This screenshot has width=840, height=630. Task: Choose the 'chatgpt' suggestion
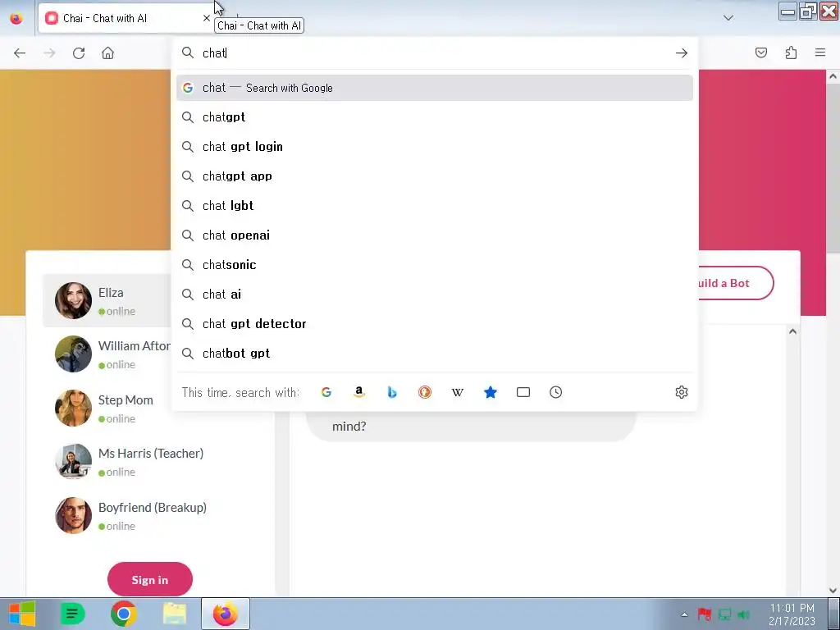pos(435,117)
